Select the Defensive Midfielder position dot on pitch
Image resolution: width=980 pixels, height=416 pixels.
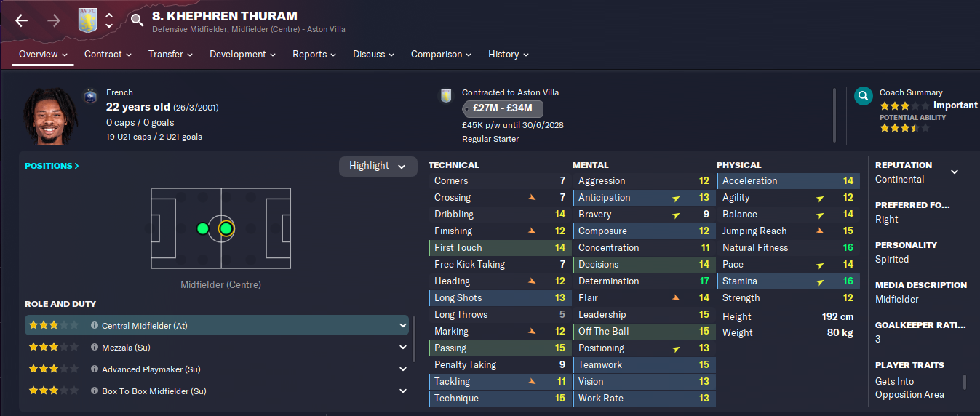tap(203, 228)
